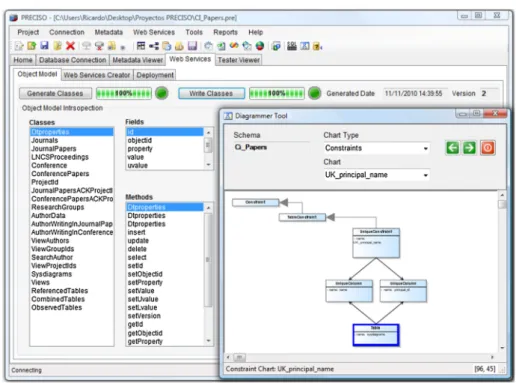Image resolution: width=516 pixels, height=383 pixels.
Task: Switch to the Web Services Creator tab
Action: tap(97, 75)
